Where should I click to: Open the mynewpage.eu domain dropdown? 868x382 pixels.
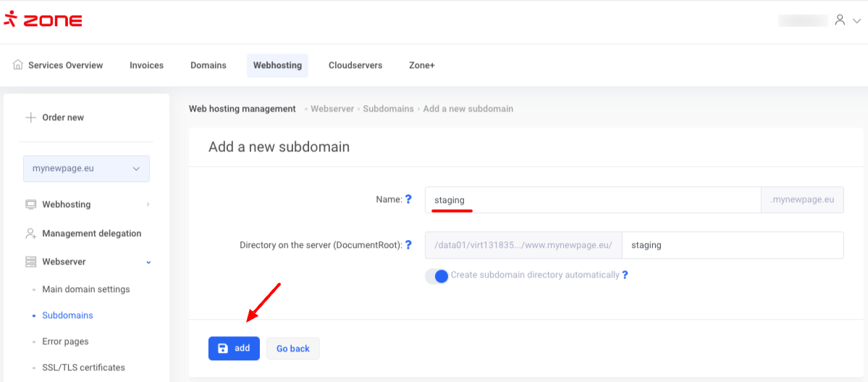pyautogui.click(x=86, y=169)
